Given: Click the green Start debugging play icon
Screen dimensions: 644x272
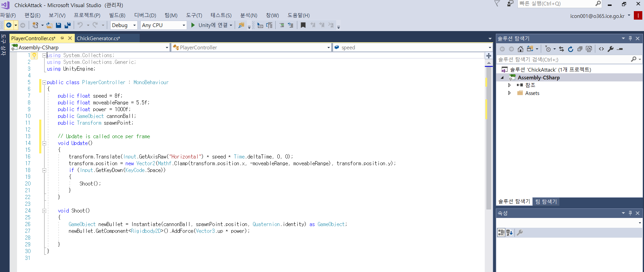Looking at the screenshot, I should point(193,25).
